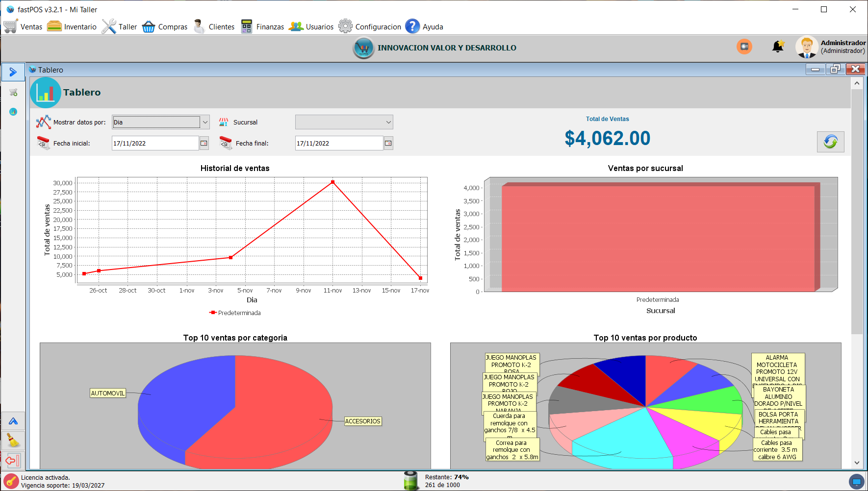
Task: Click the Tablero bar-chart icon
Action: point(45,92)
